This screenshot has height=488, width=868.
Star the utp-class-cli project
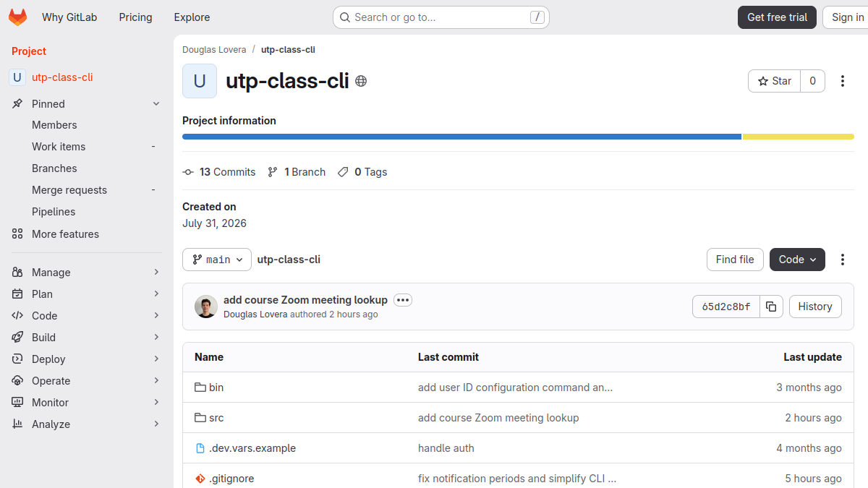[774, 81]
